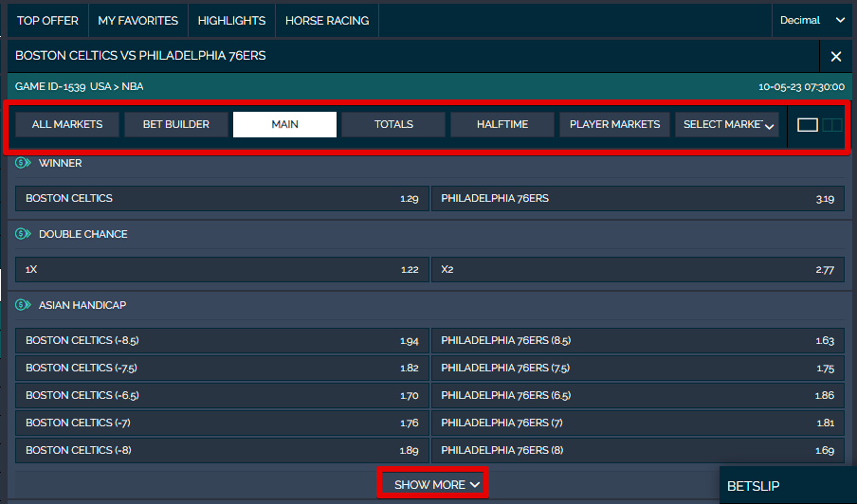
Task: Pick double chance 1X at 1.22
Action: click(x=222, y=269)
